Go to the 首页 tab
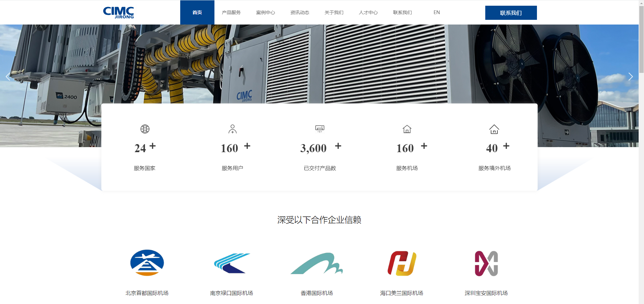The image size is (644, 304). [197, 12]
